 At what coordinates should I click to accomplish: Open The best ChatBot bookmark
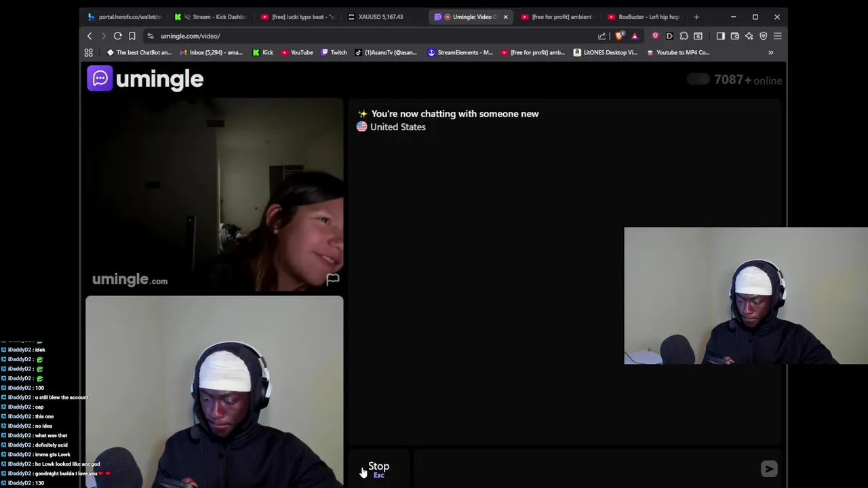pos(139,52)
